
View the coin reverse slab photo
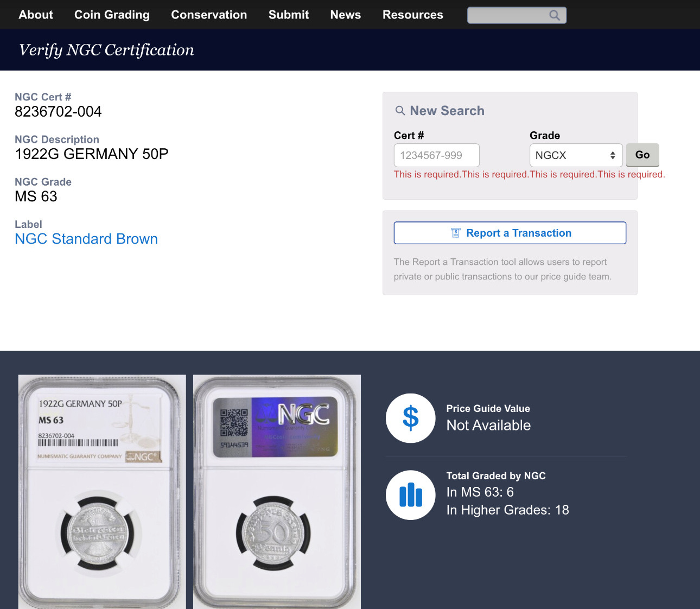(277, 492)
